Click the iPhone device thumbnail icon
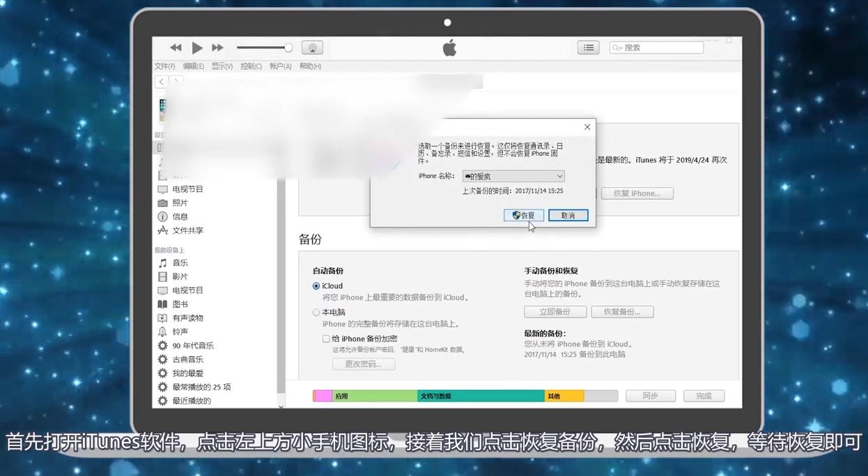This screenshot has height=476, width=868. click(x=162, y=109)
